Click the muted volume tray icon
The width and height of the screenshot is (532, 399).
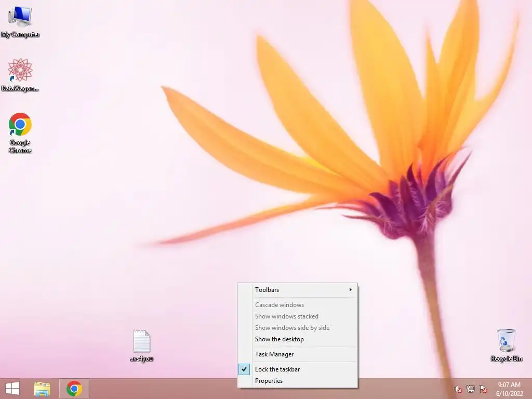pos(458,389)
